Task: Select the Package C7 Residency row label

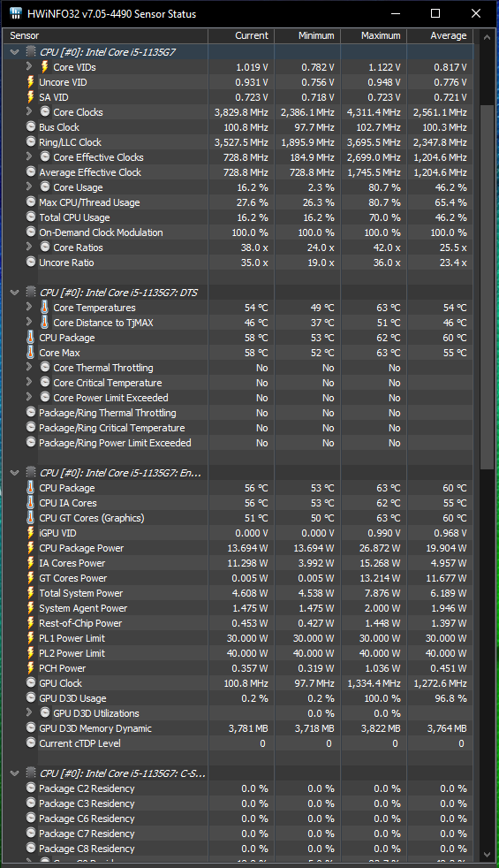Action: [x=87, y=834]
